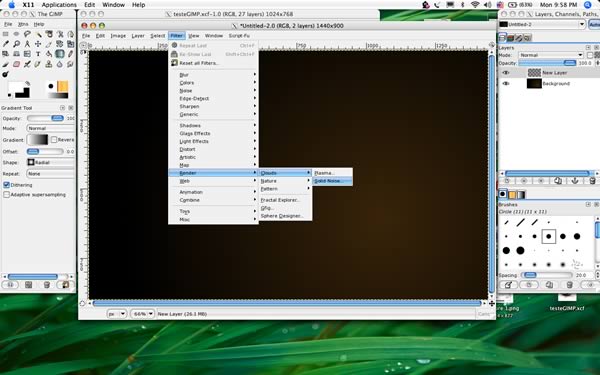
Task: Click the delete layer trash icon in Layers dock
Action: click(x=592, y=181)
